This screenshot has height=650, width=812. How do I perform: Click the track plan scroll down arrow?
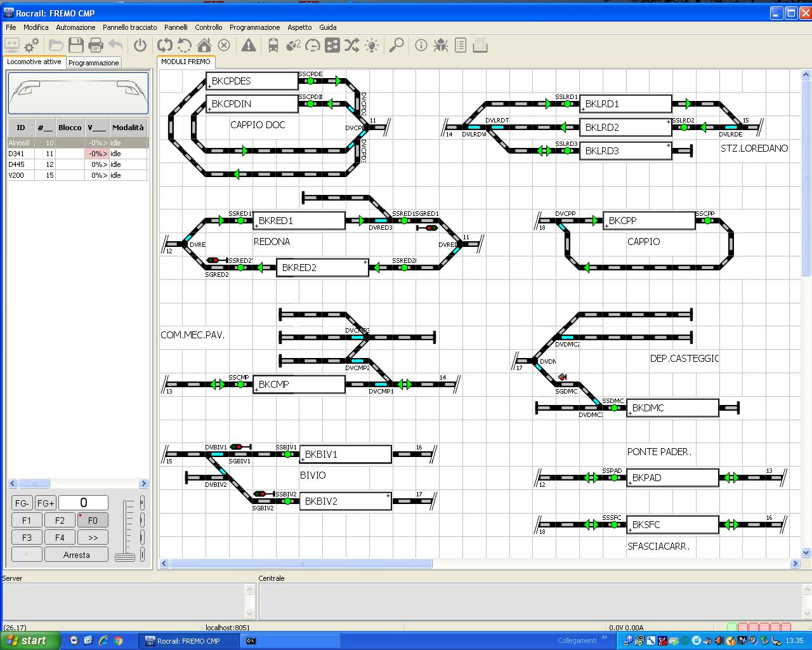coord(806,553)
